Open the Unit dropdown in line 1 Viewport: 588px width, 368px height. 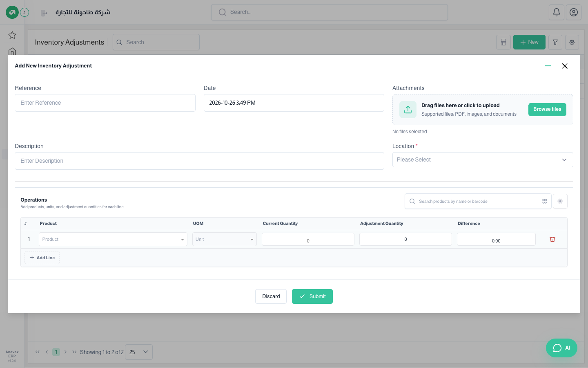point(225,239)
